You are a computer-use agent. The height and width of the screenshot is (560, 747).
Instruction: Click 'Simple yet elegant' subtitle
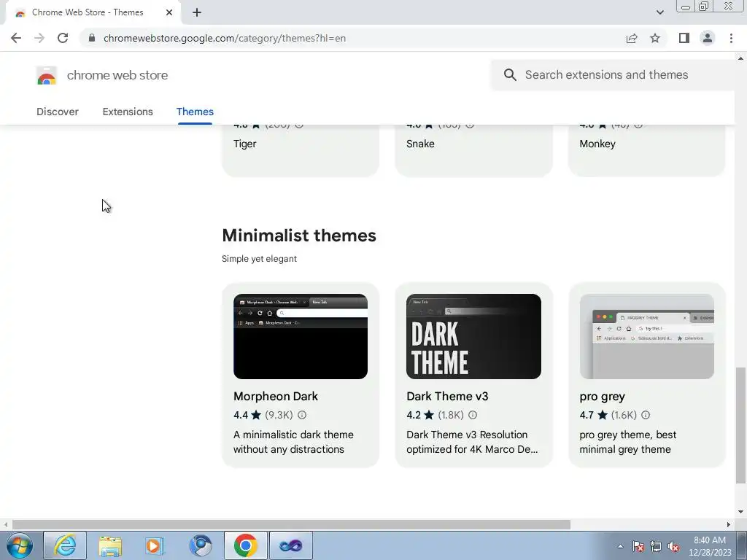point(259,259)
